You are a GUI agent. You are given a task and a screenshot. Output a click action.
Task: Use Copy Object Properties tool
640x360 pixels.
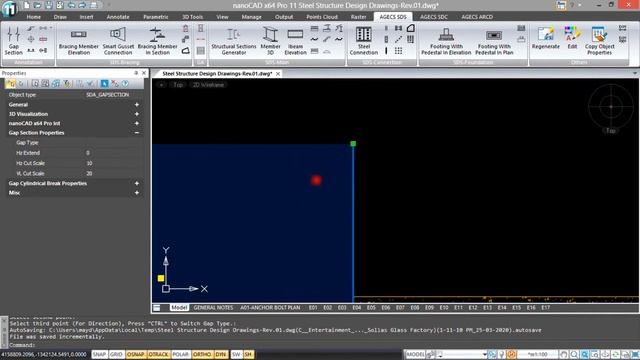tap(599, 41)
